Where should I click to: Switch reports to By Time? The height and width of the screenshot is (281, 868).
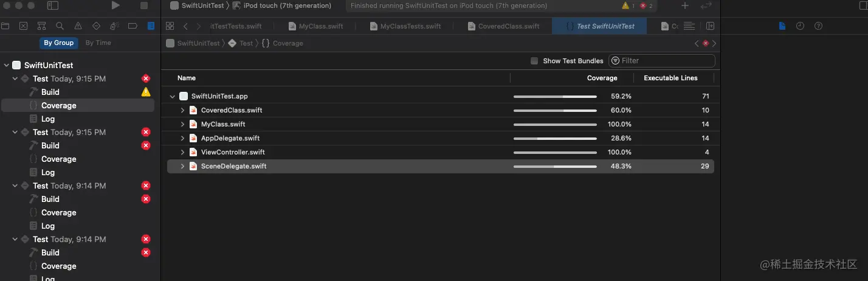[98, 43]
